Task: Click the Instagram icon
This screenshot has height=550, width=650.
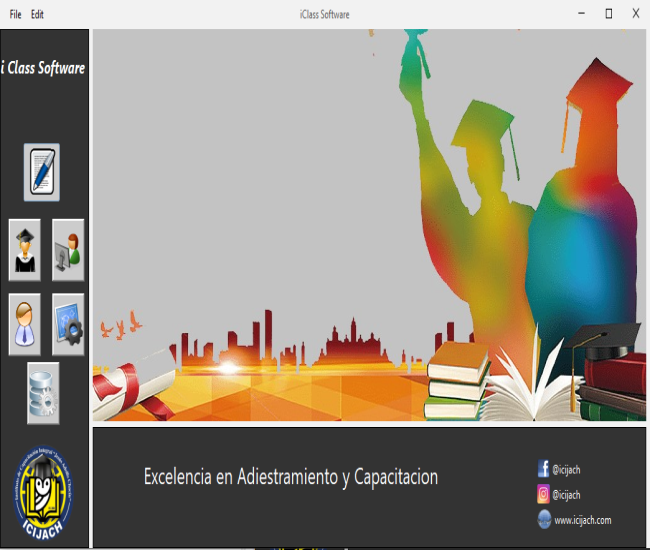Action: [x=544, y=494]
